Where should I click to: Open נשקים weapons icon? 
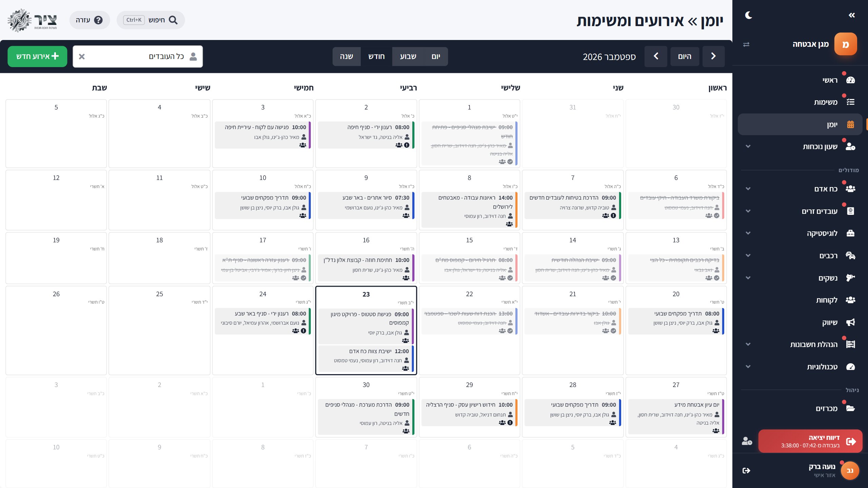point(850,278)
